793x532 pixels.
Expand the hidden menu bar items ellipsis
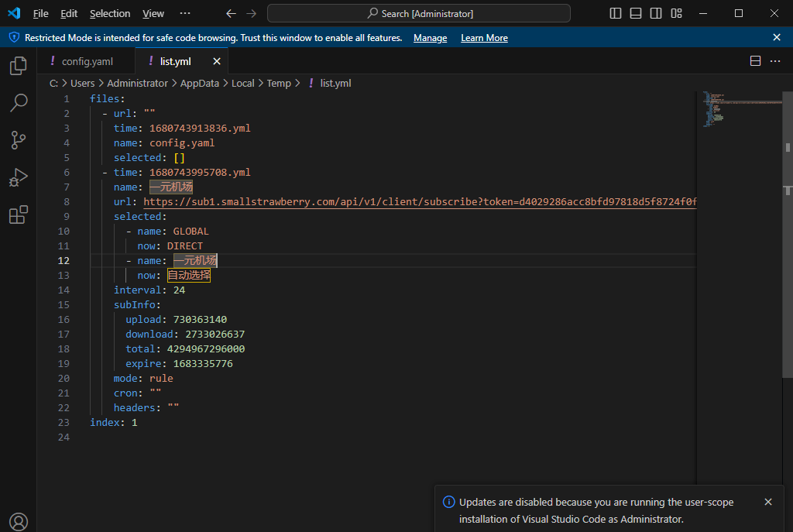184,13
